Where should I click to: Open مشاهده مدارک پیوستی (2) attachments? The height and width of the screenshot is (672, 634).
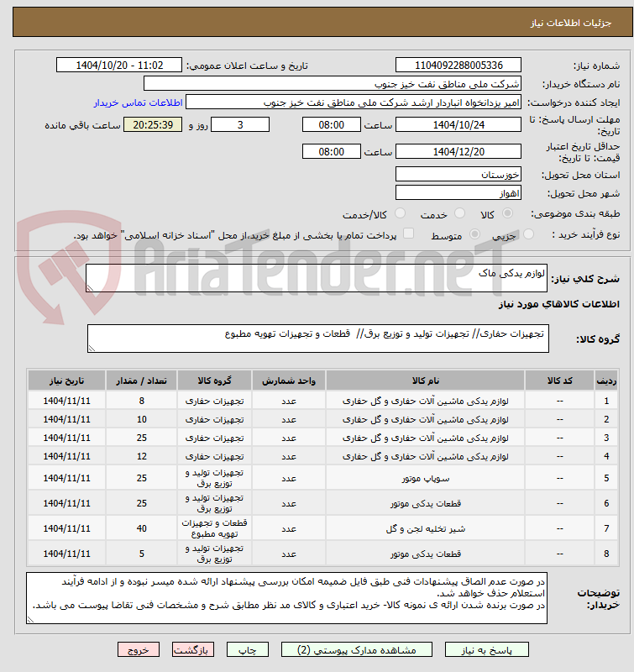click(356, 649)
